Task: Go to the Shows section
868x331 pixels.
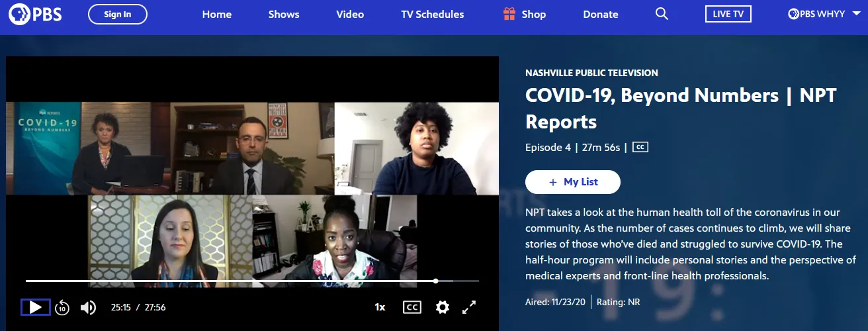Action: click(x=284, y=14)
